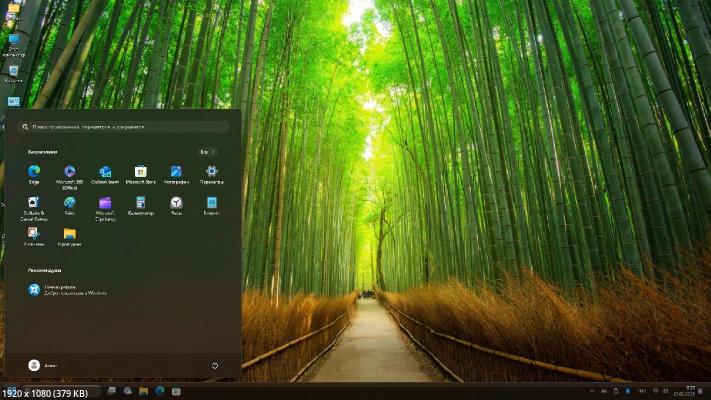Launch the Clock app

176,203
